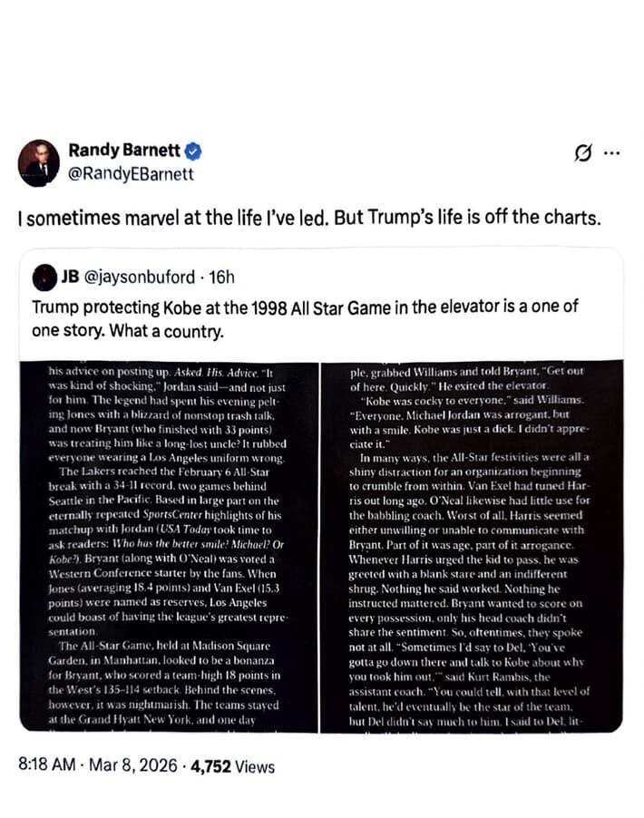Select sentence "I sometimes marvel at the life I've led."
The height and width of the screenshot is (818, 644).
[x=173, y=218]
